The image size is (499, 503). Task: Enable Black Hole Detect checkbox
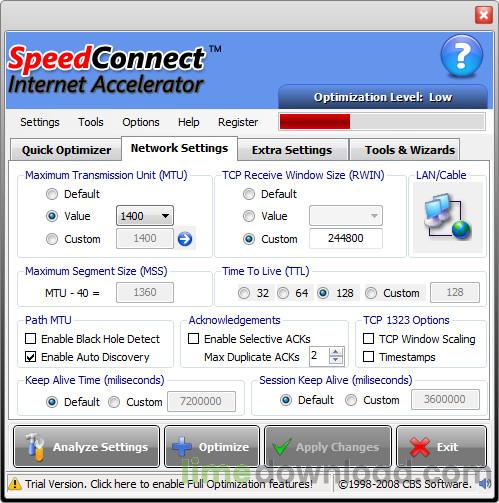tap(31, 339)
